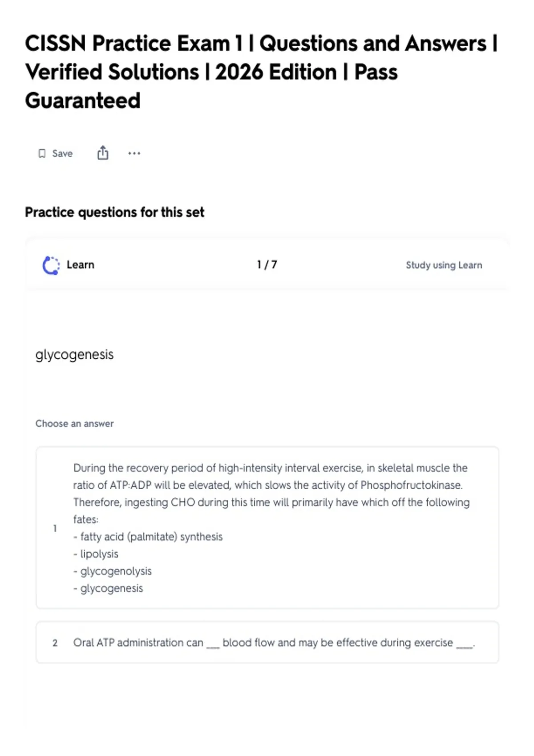The width and height of the screenshot is (534, 756).
Task: Click the circular Learn mode icon
Action: pyautogui.click(x=51, y=265)
